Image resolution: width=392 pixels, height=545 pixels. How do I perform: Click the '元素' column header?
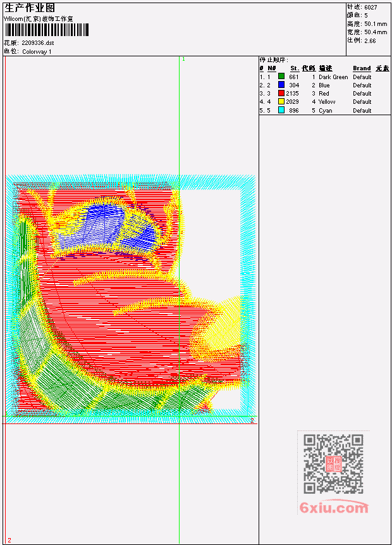pyautogui.click(x=383, y=68)
